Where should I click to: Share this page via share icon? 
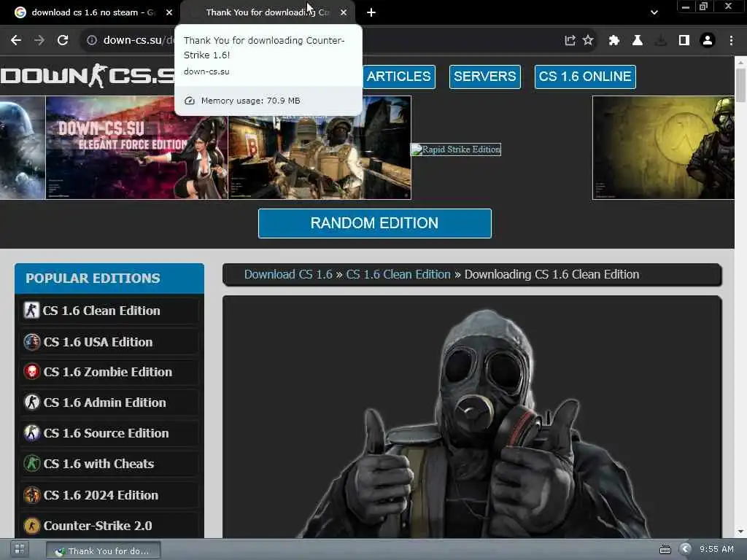click(x=570, y=41)
